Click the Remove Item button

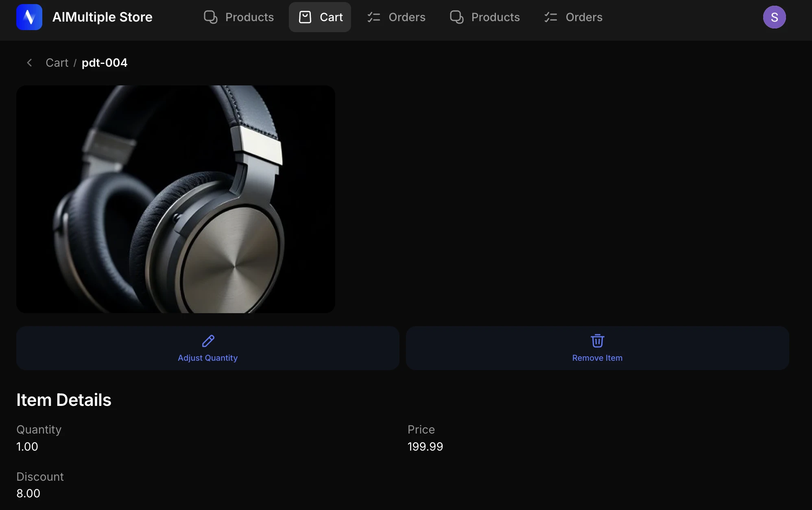click(598, 348)
